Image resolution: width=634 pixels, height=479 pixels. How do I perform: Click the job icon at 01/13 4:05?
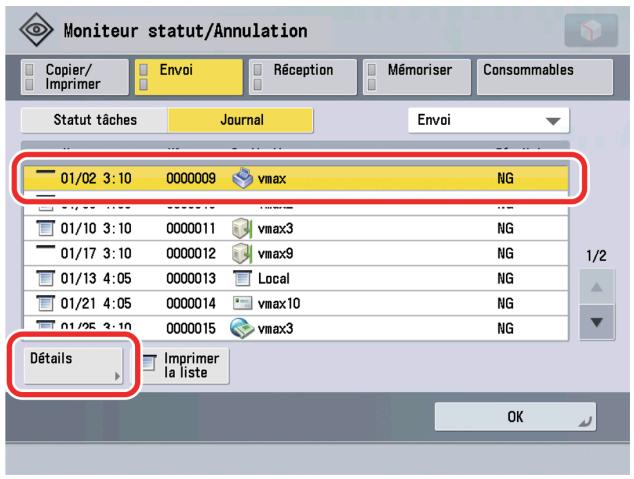point(45,279)
